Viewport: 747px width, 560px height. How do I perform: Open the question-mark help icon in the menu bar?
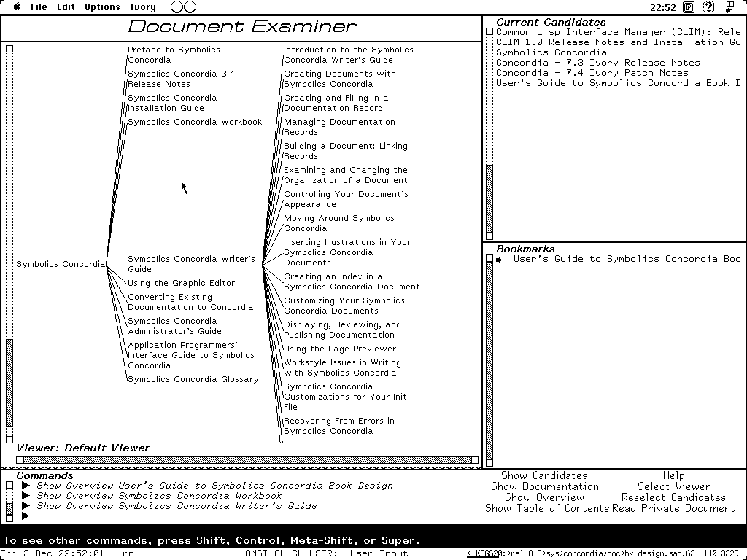click(x=709, y=7)
